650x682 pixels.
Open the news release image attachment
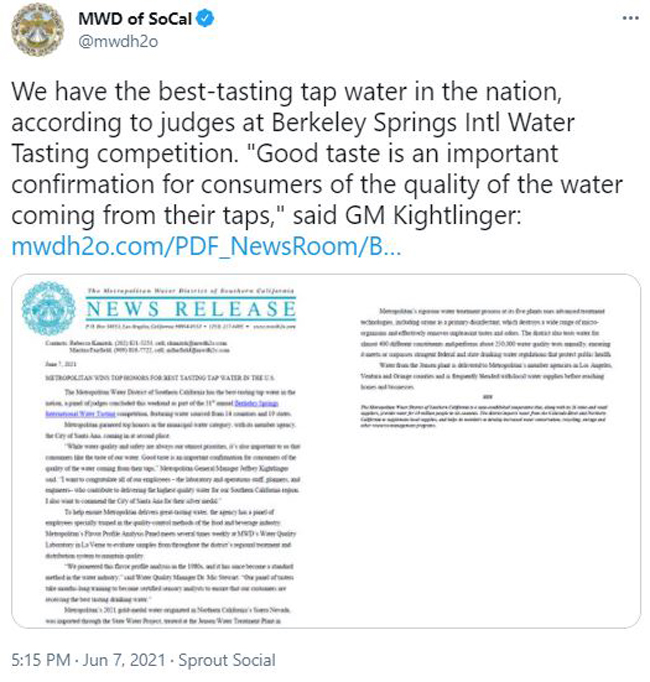tap(326, 451)
